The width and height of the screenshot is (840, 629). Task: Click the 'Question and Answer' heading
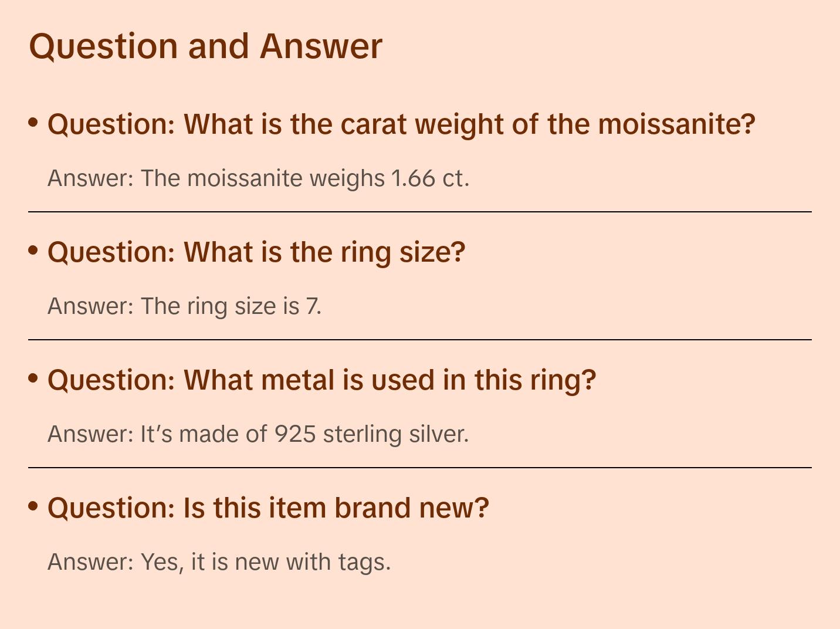point(205,46)
